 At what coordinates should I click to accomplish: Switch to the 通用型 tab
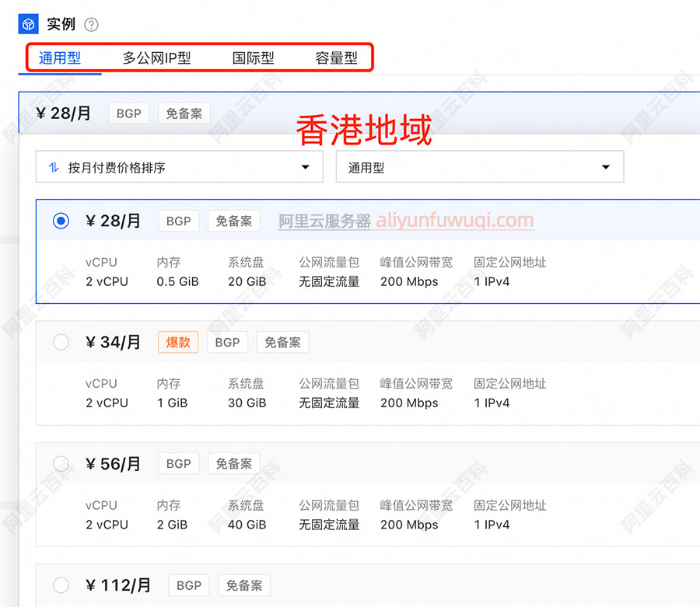click(60, 58)
